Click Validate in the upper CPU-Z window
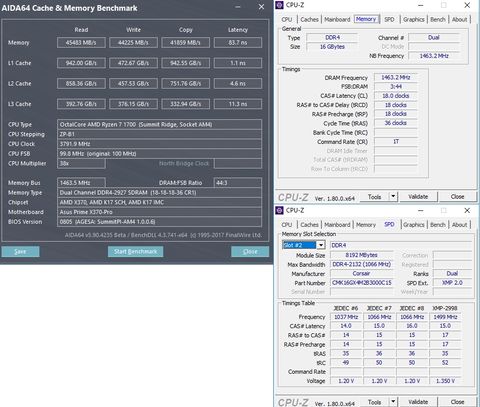The height and width of the screenshot is (407, 480). point(418,197)
